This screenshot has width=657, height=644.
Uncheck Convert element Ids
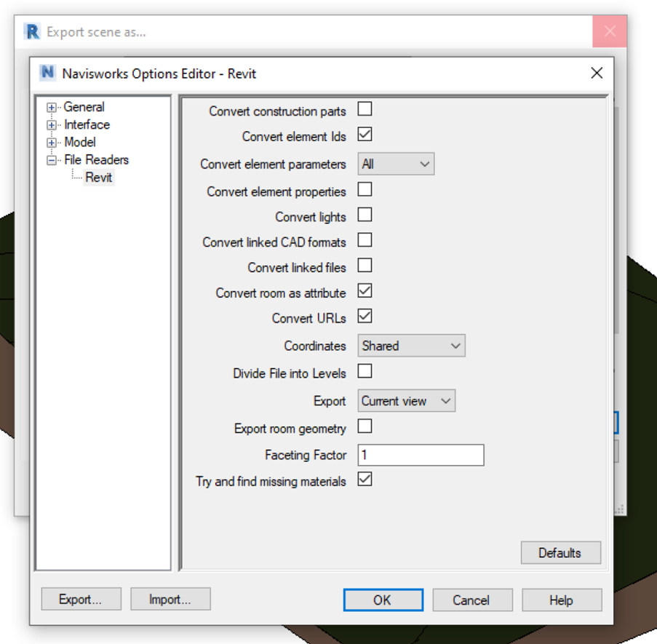(365, 135)
